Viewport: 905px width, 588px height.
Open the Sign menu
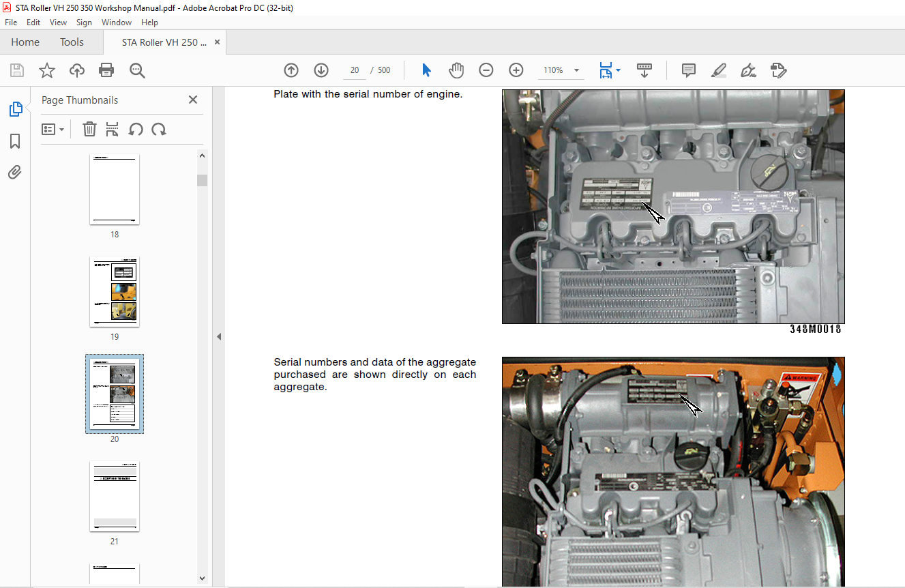point(84,23)
